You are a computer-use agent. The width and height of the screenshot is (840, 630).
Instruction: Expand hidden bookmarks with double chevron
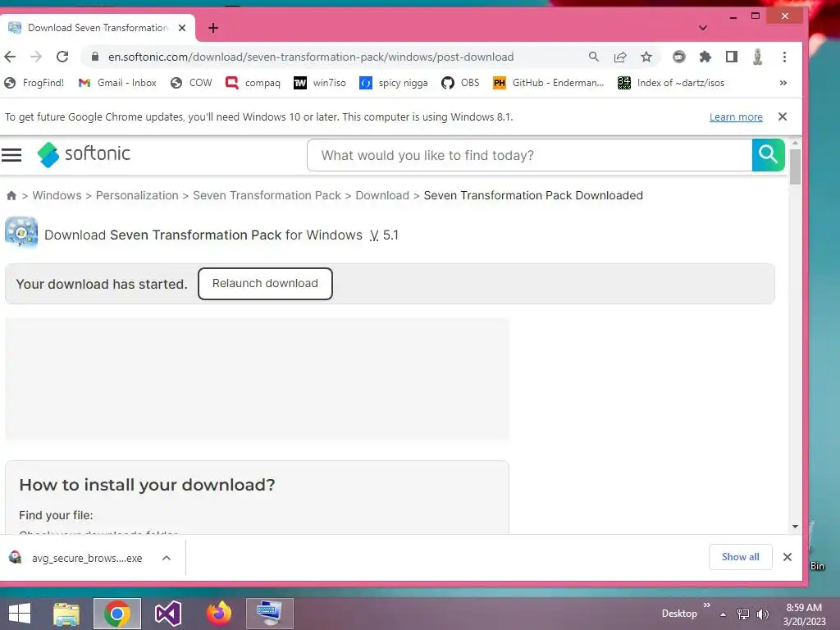point(783,83)
